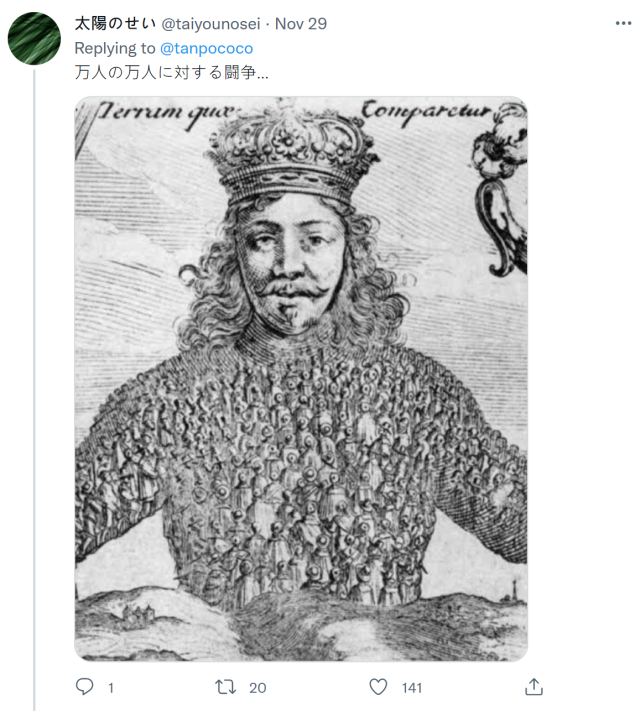Like the tweet with the heart icon
This screenshot has width=640, height=716.
point(378,687)
